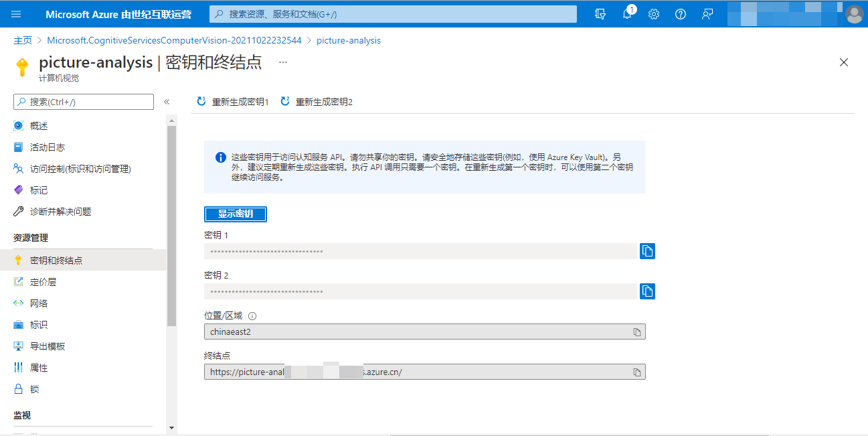The image size is (868, 436).
Task: Click the 显示密钥 button
Action: (236, 214)
